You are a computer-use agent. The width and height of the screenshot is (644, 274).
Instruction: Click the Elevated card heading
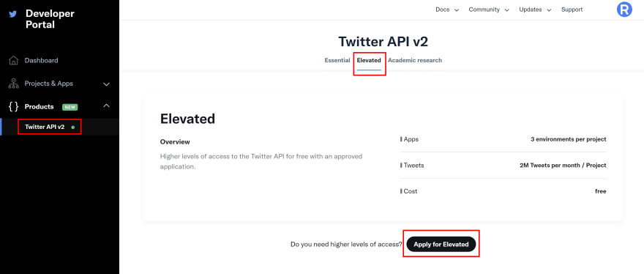[x=187, y=119]
